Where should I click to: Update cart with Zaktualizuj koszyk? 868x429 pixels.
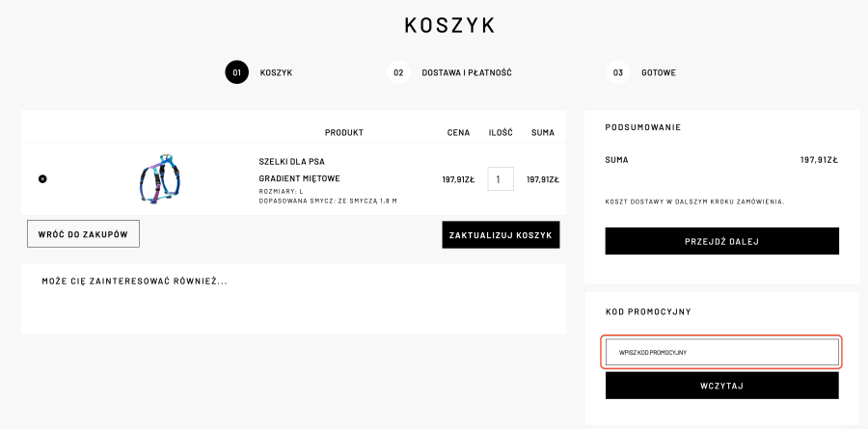[x=501, y=234]
